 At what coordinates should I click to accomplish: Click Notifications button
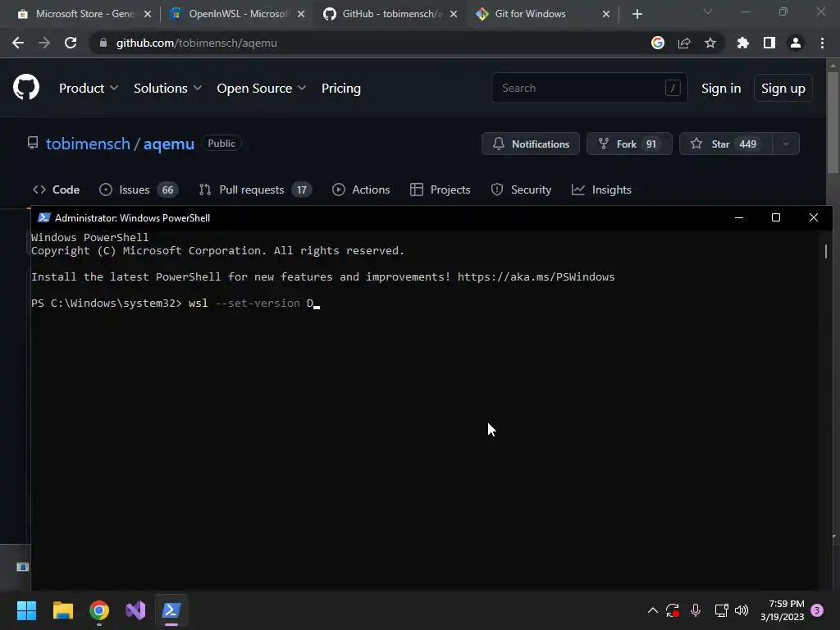point(531,144)
